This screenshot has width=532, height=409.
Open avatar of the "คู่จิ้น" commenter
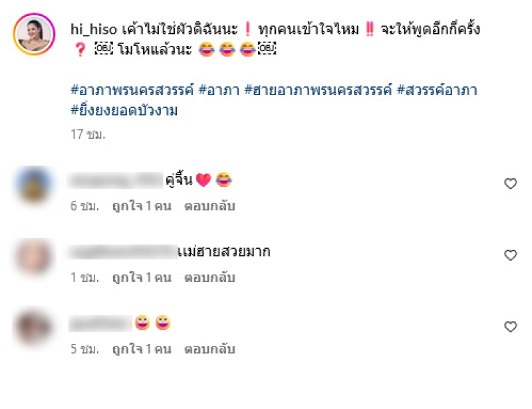[x=34, y=184]
